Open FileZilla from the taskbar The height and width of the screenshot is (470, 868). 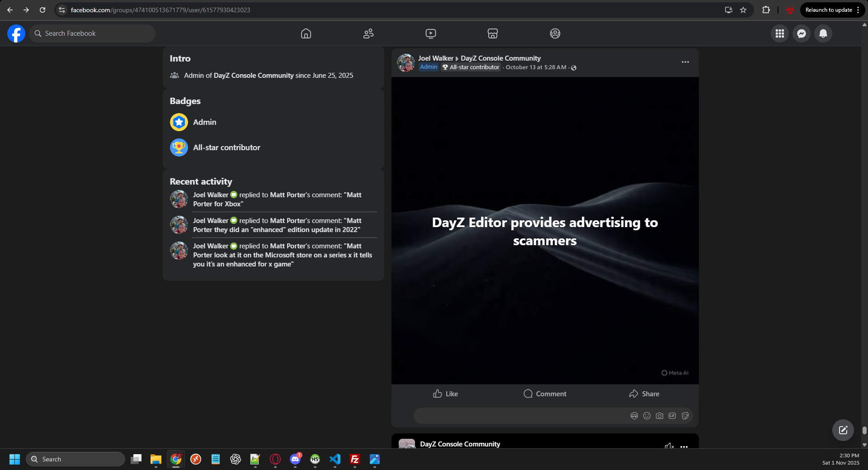355,459
